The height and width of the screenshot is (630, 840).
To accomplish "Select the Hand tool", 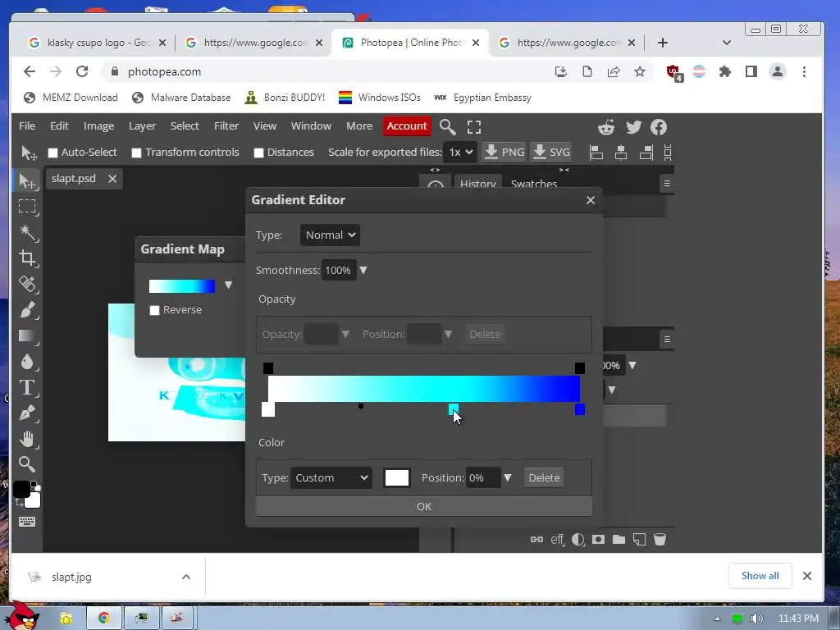I will [27, 439].
